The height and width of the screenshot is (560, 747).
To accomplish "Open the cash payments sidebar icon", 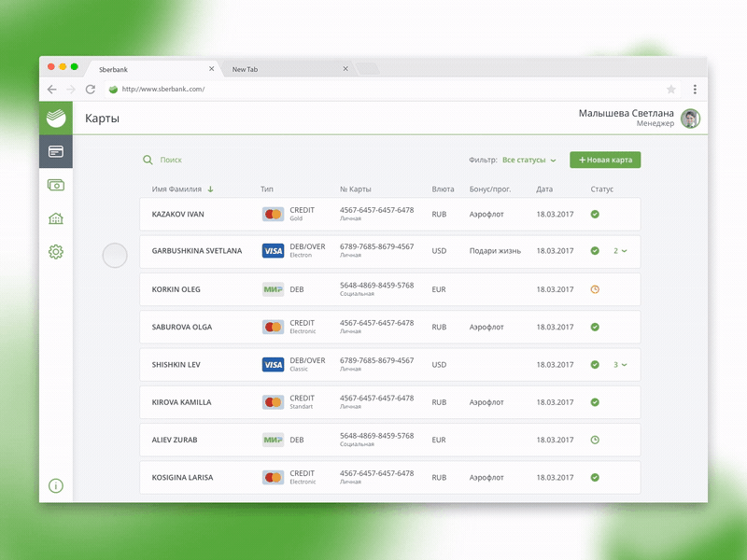I will pyautogui.click(x=56, y=185).
